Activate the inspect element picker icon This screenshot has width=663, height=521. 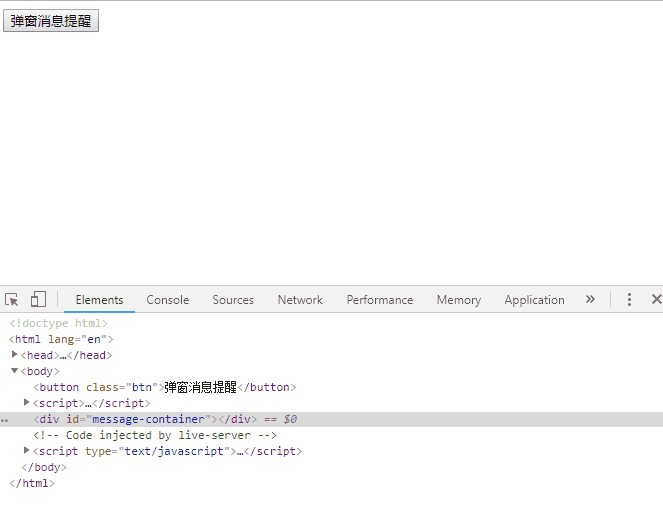click(12, 299)
